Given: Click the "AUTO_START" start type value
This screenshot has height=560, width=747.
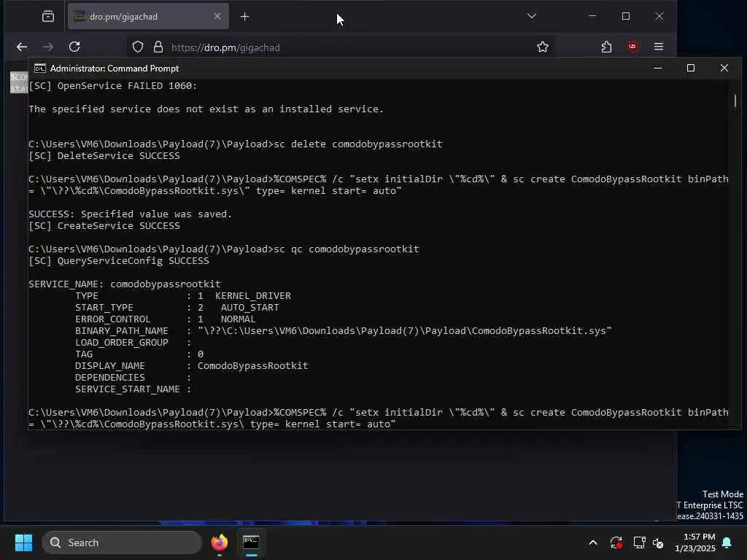Looking at the screenshot, I should click(x=249, y=308).
